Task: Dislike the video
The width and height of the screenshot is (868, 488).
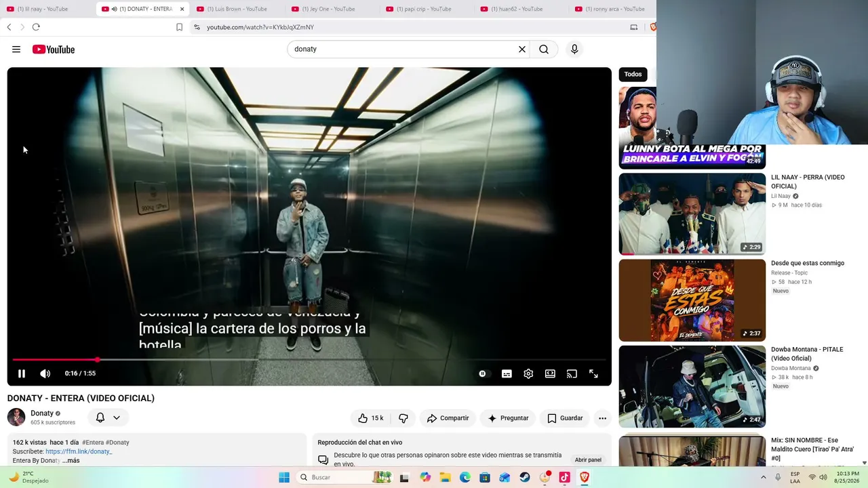Action: click(403, 418)
